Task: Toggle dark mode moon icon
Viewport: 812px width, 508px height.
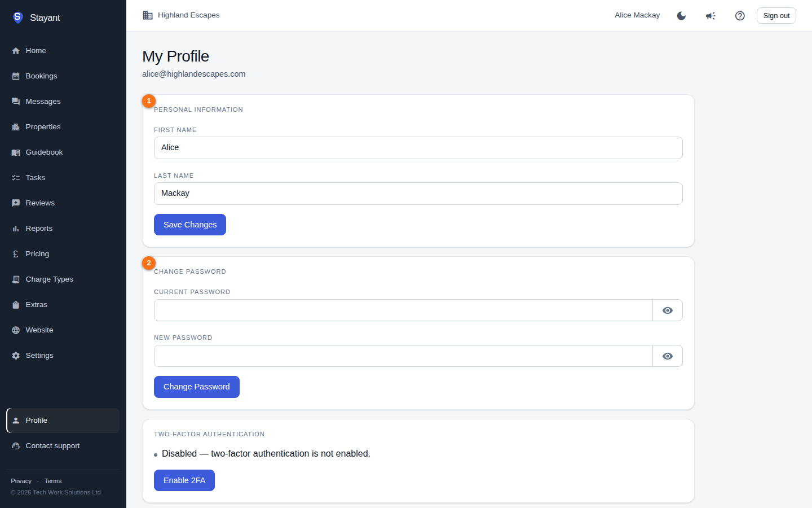Action: [x=681, y=16]
